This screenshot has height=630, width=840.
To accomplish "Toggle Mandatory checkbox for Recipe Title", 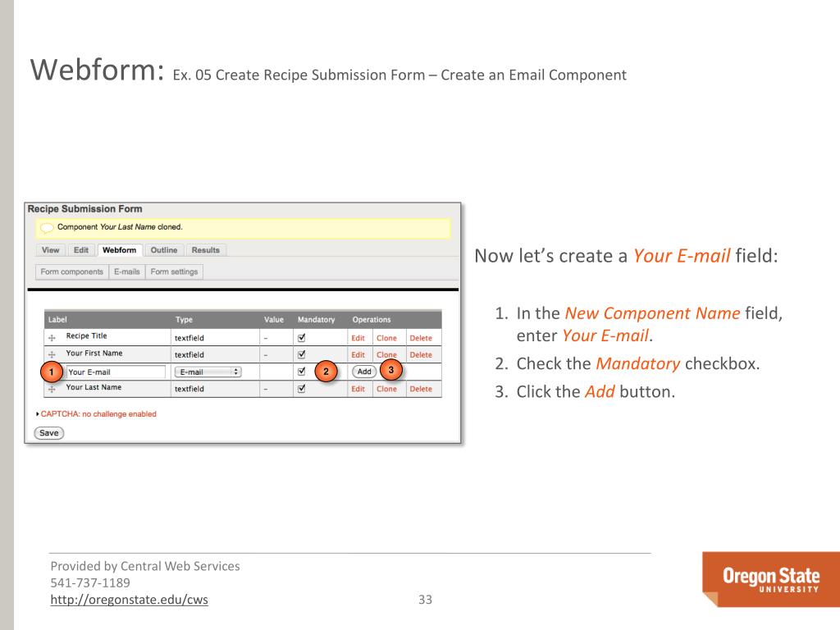I will click(x=302, y=337).
